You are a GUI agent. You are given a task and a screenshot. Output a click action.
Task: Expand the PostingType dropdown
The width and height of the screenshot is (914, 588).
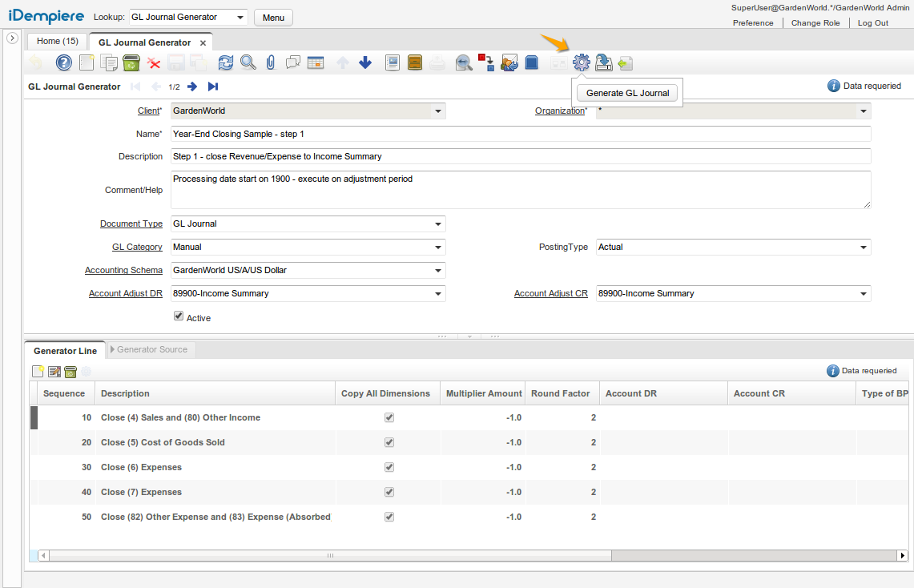coord(863,248)
